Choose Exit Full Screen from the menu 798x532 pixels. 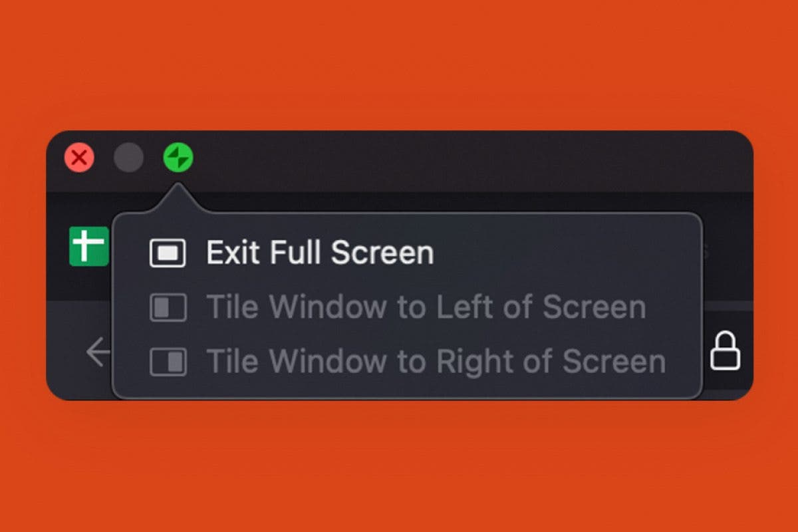tap(319, 253)
